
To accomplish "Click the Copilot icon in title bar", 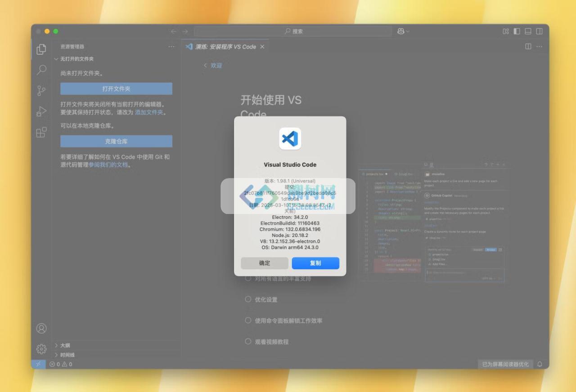I will 400,31.
